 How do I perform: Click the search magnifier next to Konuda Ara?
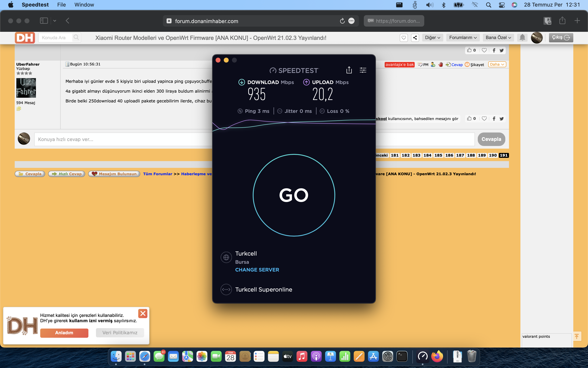pyautogui.click(x=76, y=37)
